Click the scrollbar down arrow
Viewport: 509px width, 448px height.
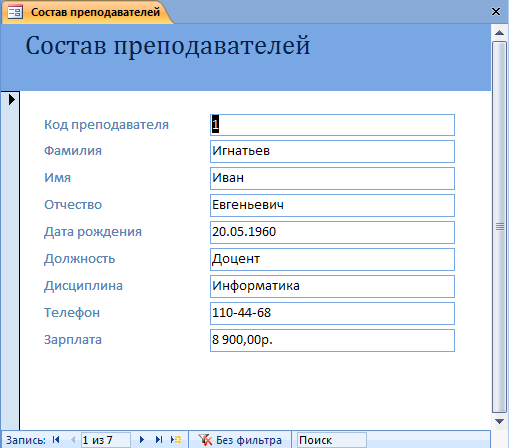pos(499,422)
